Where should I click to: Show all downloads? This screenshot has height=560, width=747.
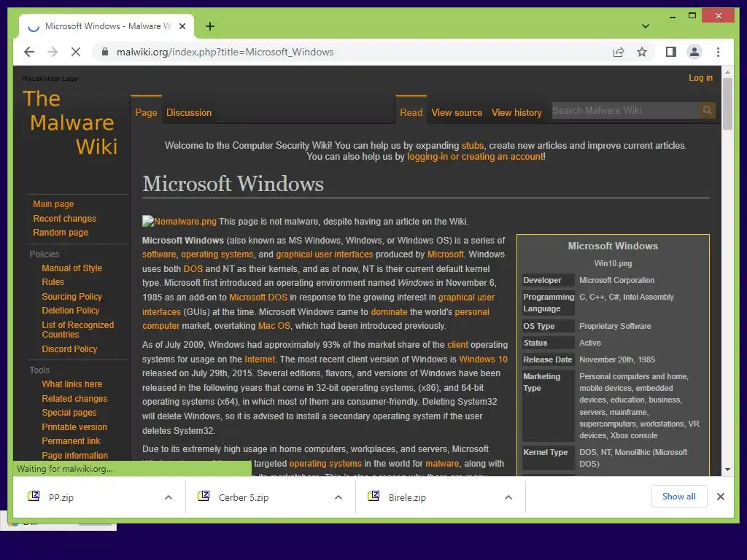[678, 497]
